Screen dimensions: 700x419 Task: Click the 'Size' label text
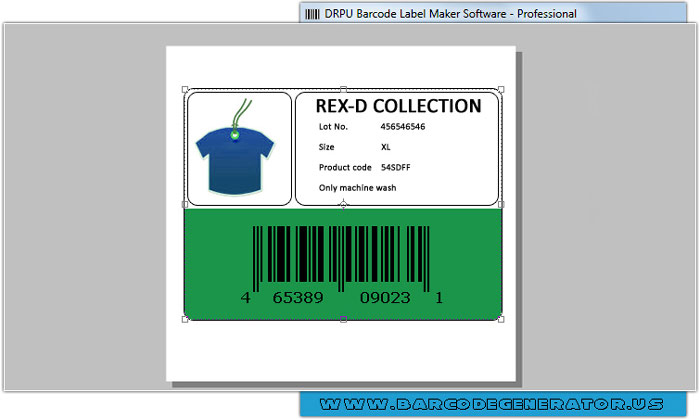(326, 147)
